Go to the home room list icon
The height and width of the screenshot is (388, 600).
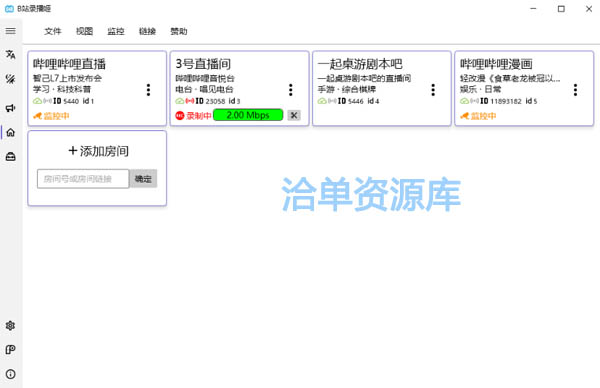point(11,132)
